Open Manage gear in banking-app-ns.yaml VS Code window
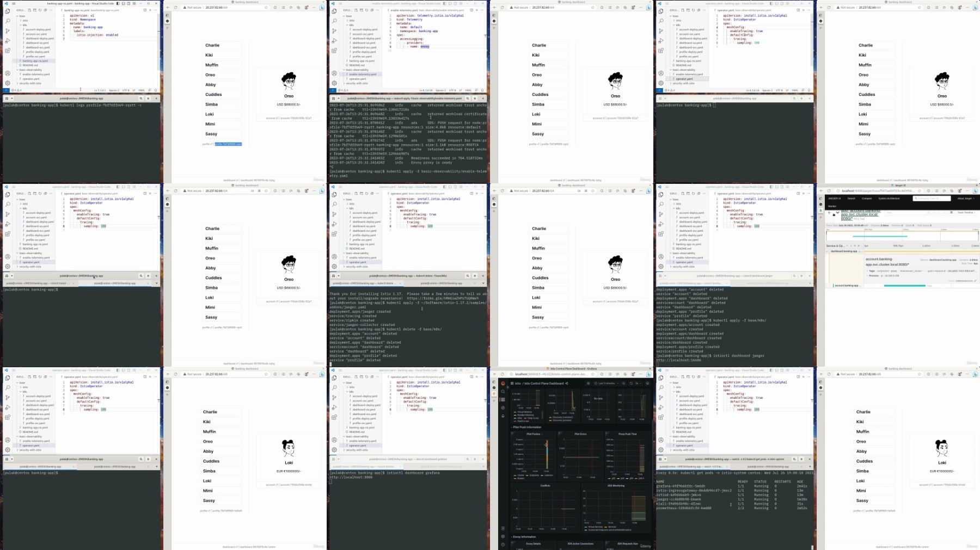980x550 pixels. click(x=8, y=83)
